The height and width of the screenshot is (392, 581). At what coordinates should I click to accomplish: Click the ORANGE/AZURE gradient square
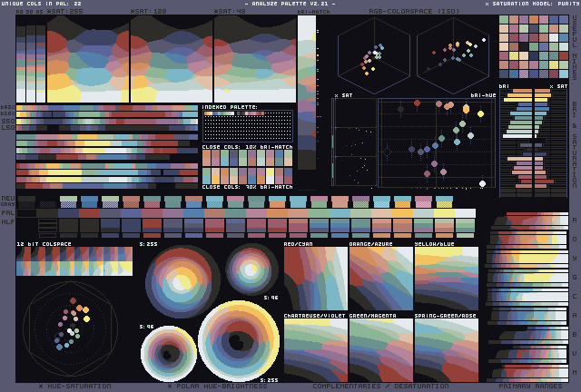pyautogui.click(x=381, y=279)
